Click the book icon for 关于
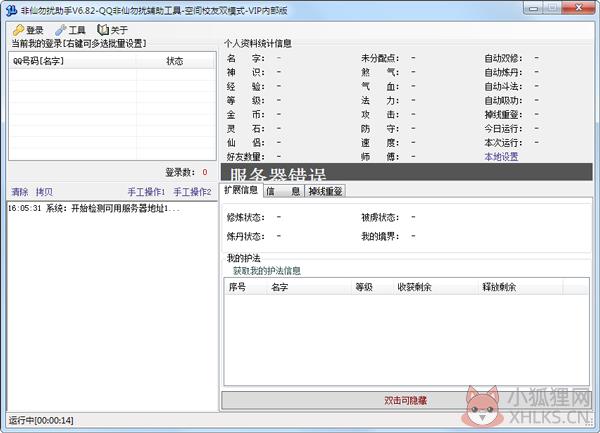Image resolution: width=600 pixels, height=433 pixels. tap(103, 29)
